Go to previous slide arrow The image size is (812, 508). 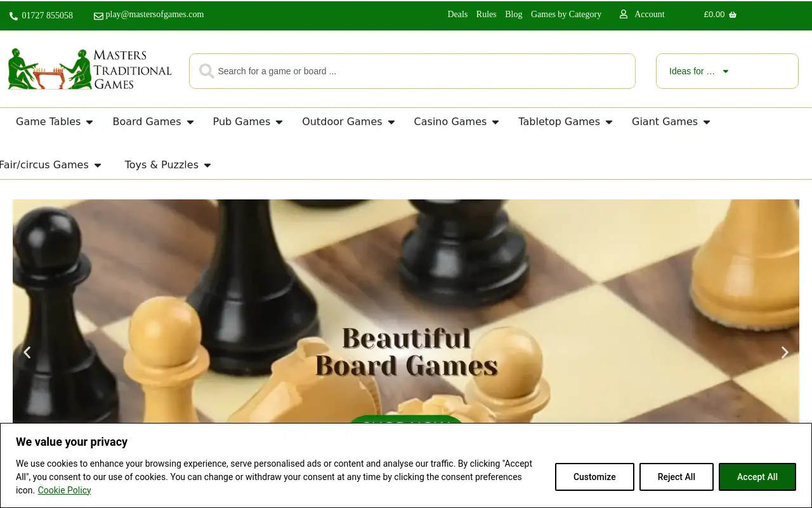pyautogui.click(x=27, y=352)
